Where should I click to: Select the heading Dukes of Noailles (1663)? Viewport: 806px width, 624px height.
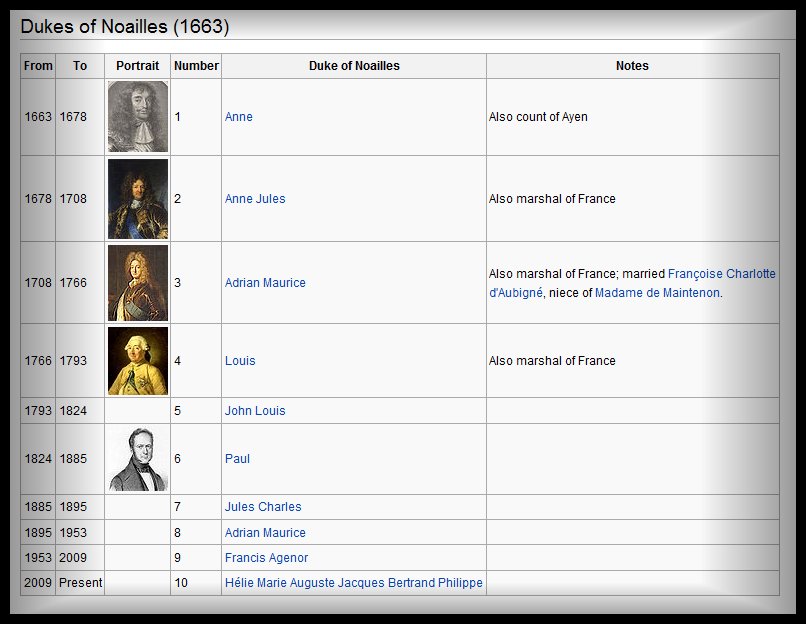tap(125, 27)
